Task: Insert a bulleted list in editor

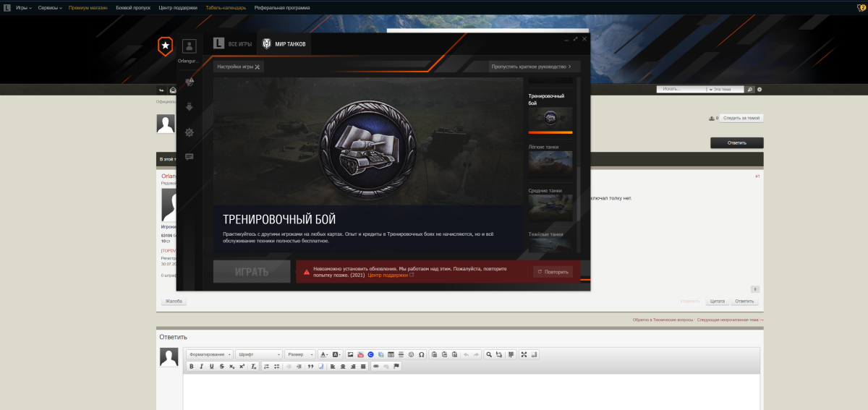Action: 276,367
